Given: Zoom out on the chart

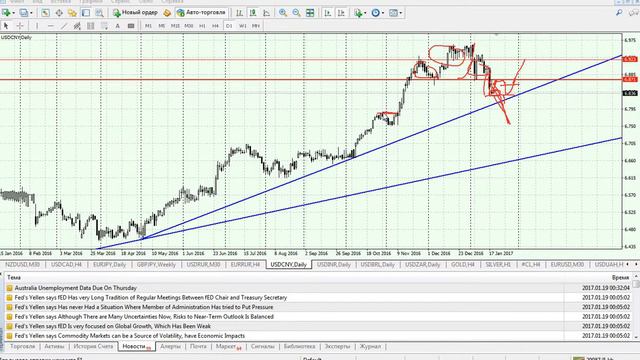Looking at the screenshot, I should tap(296, 13).
